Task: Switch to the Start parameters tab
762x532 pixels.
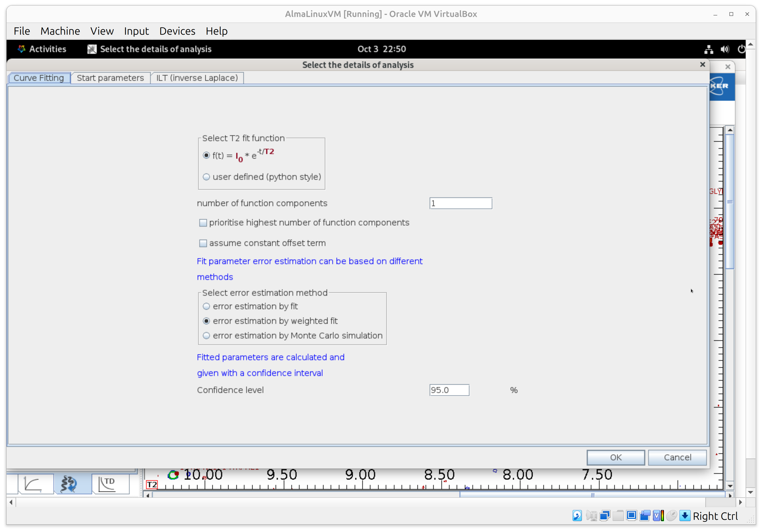Action: coord(110,78)
